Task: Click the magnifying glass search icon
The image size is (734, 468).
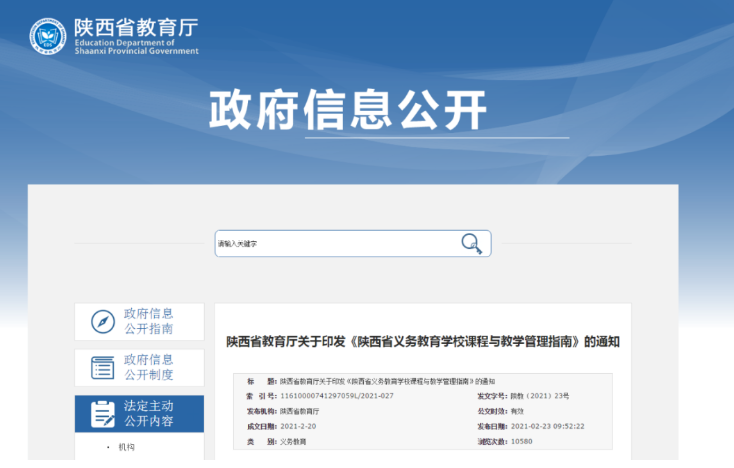Action: [x=471, y=243]
